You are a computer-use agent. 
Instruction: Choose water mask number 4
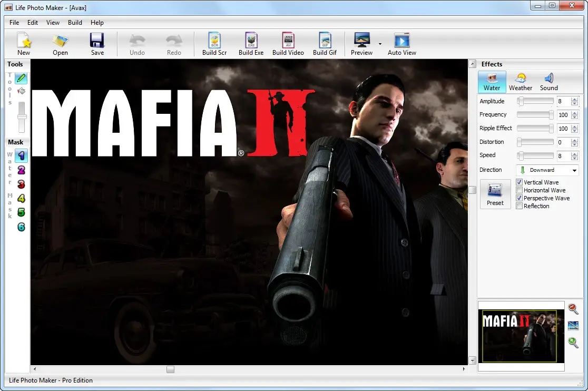pos(22,198)
